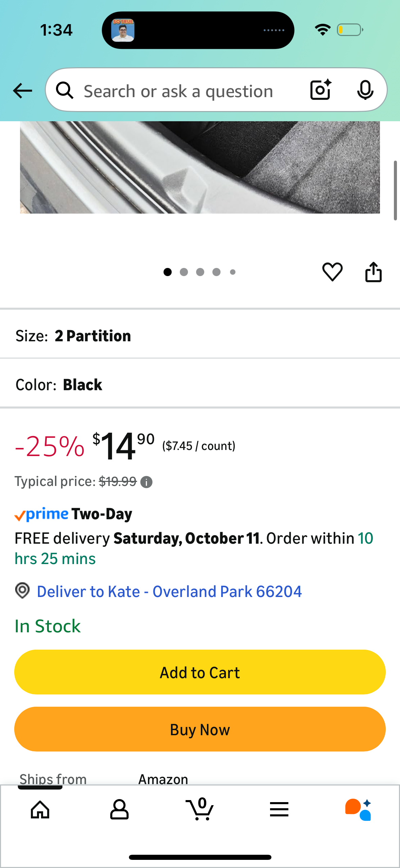Select the fourth image carousel dot
400x868 pixels.
click(216, 272)
